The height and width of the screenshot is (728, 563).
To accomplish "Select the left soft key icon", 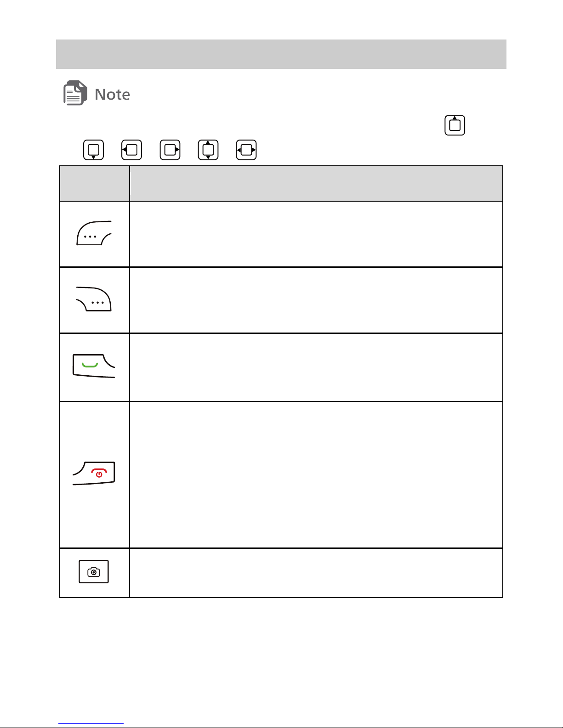I will coord(94,233).
